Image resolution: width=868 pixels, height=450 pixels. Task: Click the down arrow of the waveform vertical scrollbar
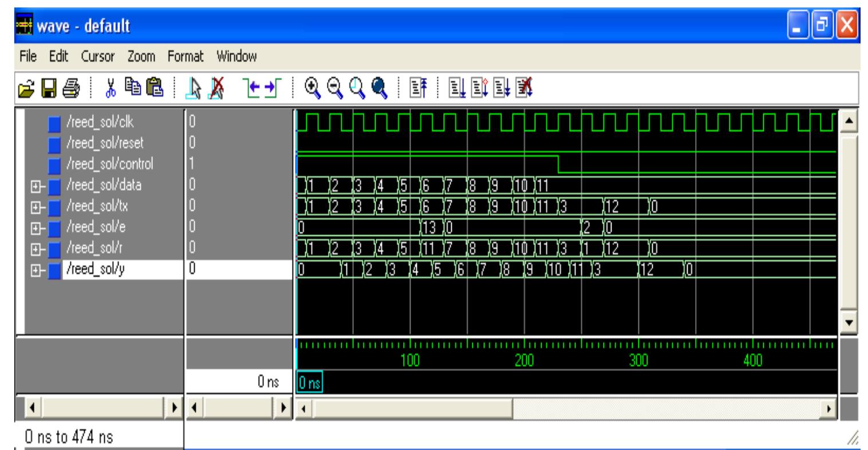pos(850,323)
